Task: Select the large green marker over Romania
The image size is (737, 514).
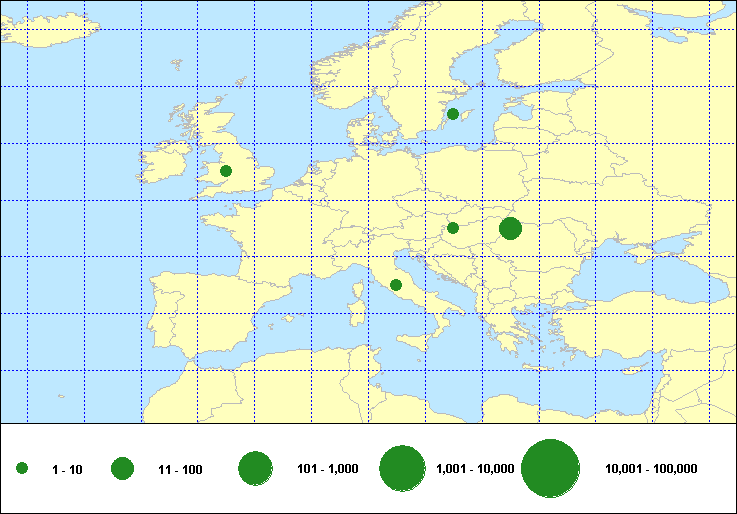Action: click(x=510, y=229)
